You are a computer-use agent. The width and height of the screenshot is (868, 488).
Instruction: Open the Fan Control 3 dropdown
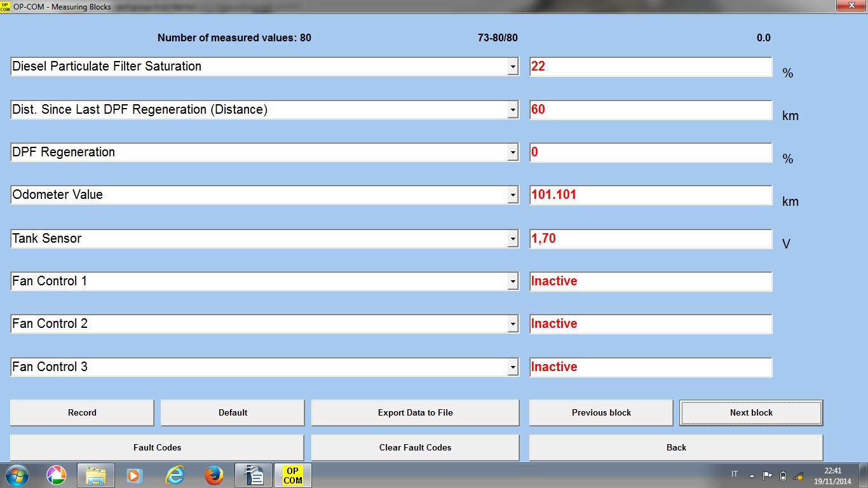513,367
